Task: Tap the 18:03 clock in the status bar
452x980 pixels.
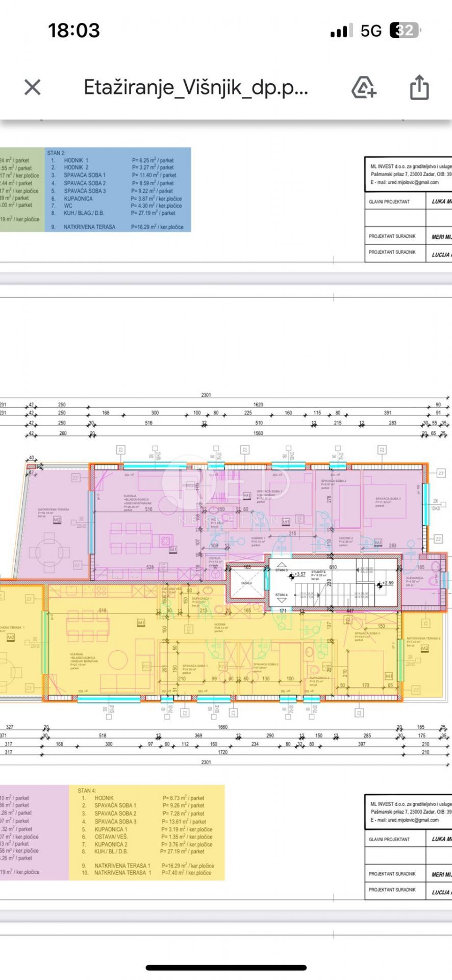Action: pos(74,31)
